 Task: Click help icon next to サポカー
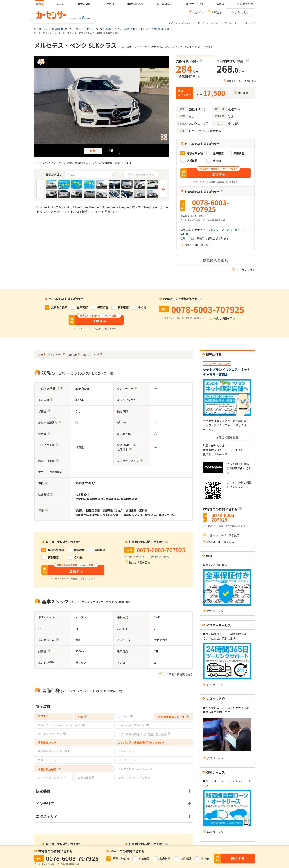[131, 716]
